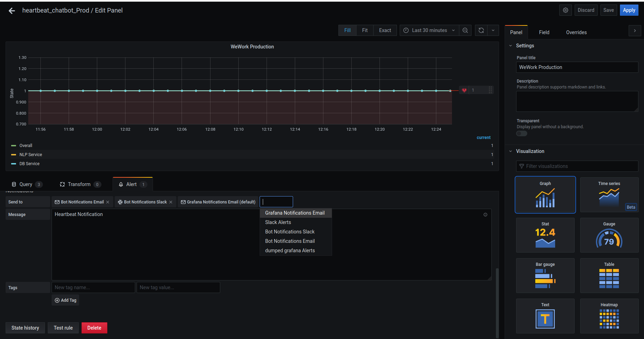Open the Last 30 minutes time picker
The width and height of the screenshot is (644, 339).
tap(429, 30)
